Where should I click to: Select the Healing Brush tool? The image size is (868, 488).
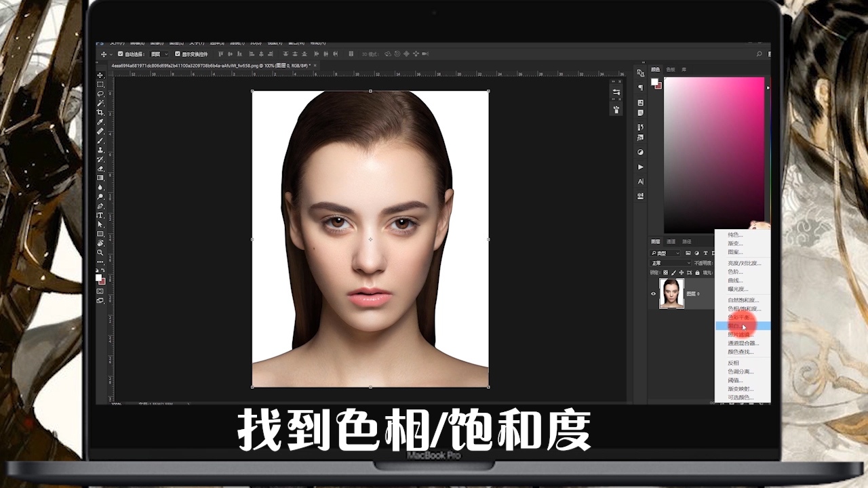[x=100, y=131]
